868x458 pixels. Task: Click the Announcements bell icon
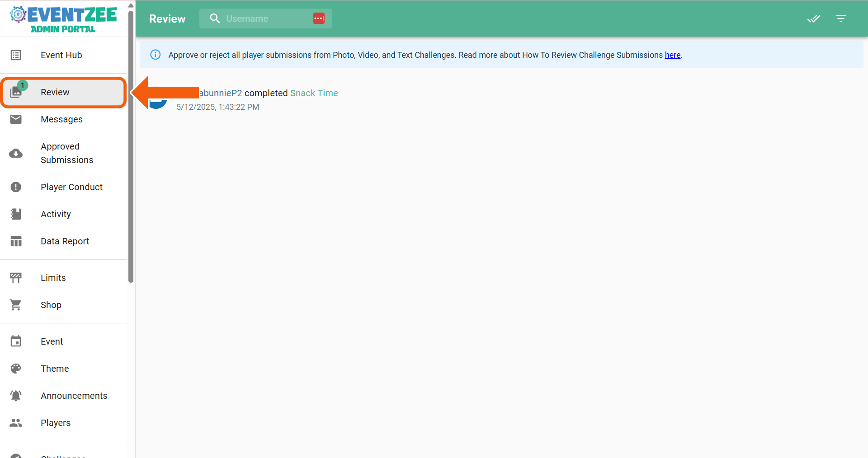click(16, 396)
